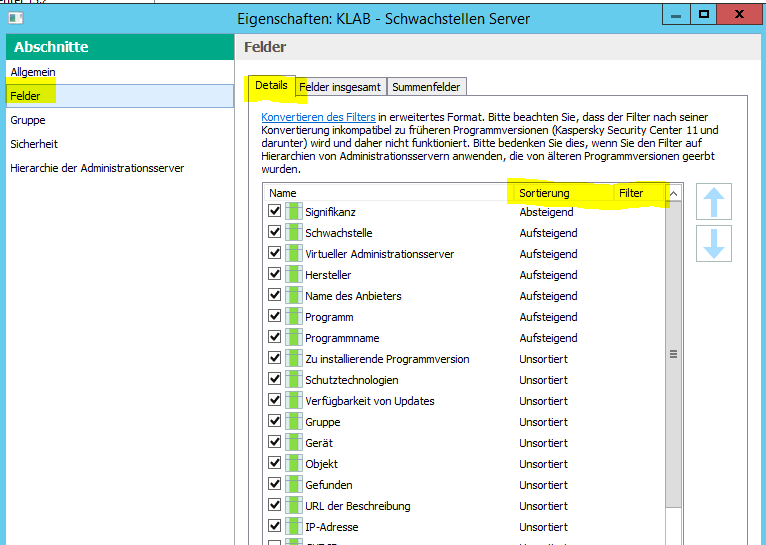
Task: Open Hierarchie der Administrationsserver section
Action: click(x=97, y=168)
